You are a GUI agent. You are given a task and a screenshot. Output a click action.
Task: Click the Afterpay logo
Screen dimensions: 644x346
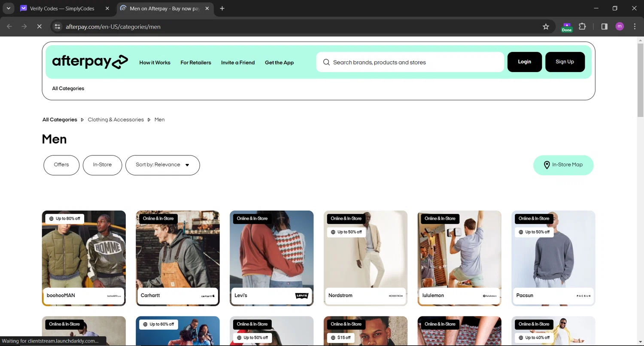pos(90,62)
